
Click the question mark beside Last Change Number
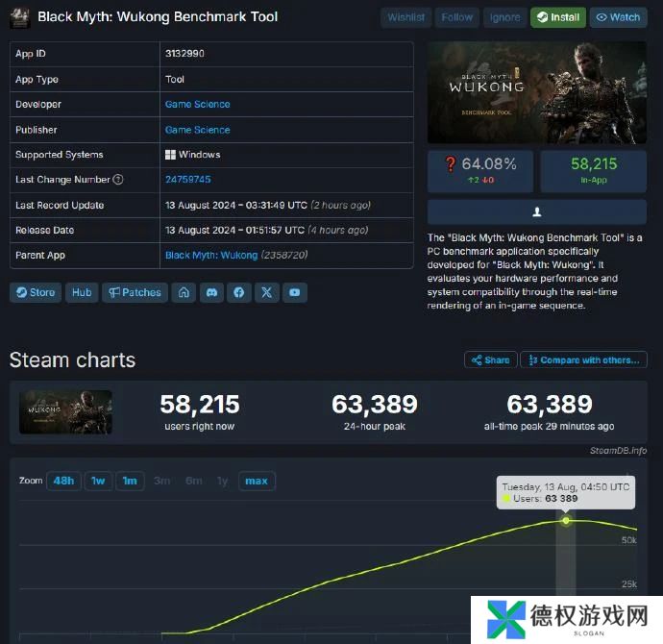(x=118, y=180)
